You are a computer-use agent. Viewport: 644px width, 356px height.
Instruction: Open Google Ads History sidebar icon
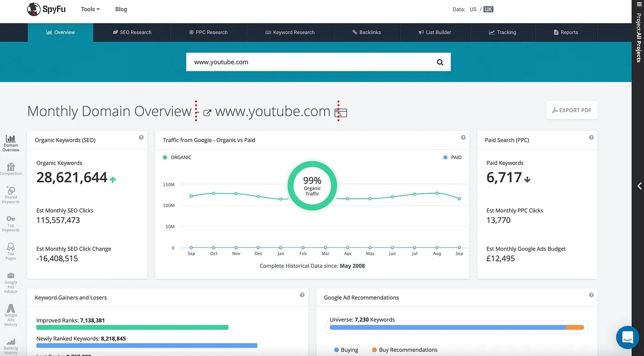[11, 315]
